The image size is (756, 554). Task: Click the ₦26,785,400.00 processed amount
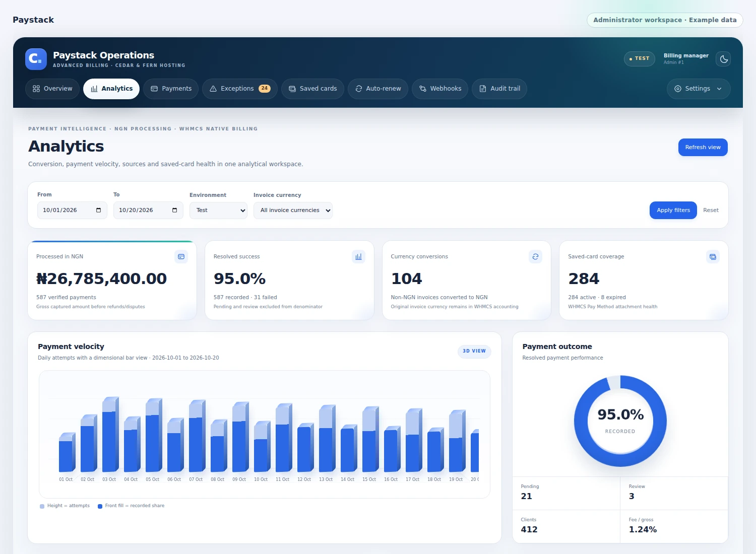101,279
